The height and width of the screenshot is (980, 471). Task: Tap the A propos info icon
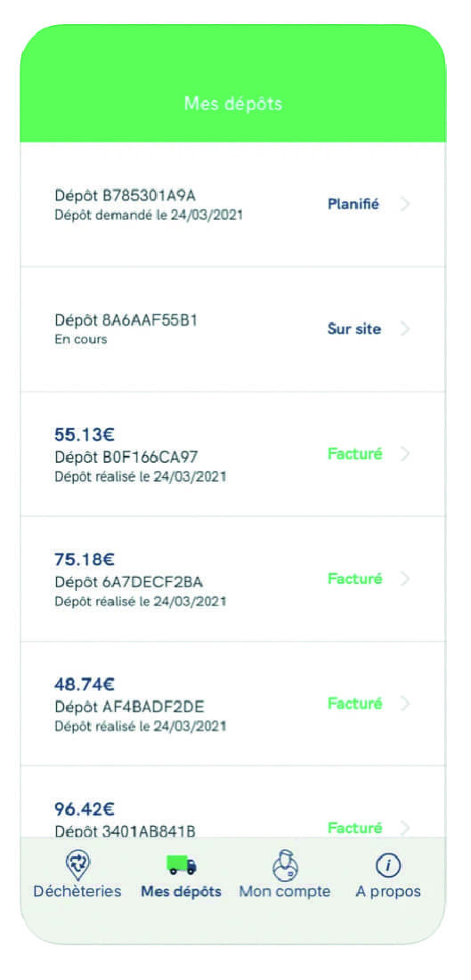coord(388,866)
